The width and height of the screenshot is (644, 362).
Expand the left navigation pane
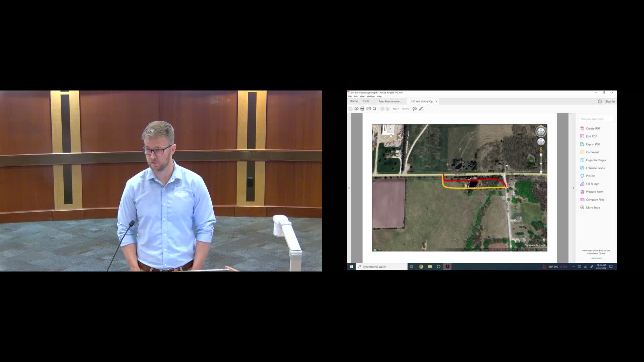[x=349, y=188]
